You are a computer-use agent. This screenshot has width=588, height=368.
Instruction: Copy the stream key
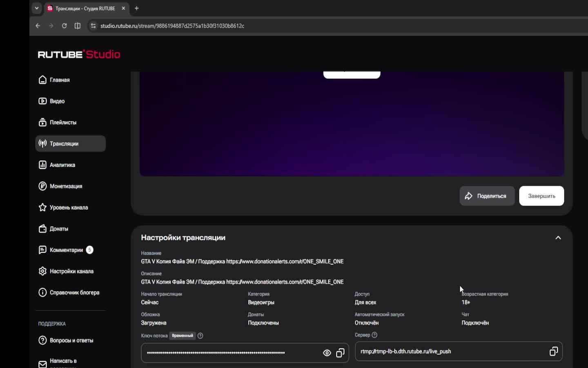340,353
